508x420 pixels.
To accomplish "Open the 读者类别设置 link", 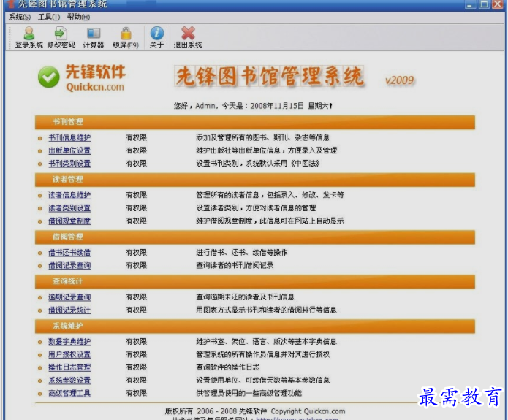I will 69,208.
